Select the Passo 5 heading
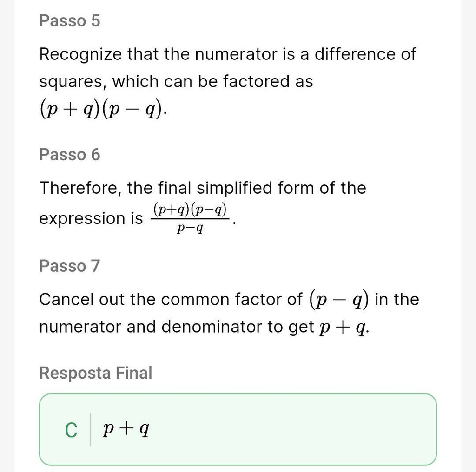Image resolution: width=476 pixels, height=472 pixels. (x=70, y=20)
